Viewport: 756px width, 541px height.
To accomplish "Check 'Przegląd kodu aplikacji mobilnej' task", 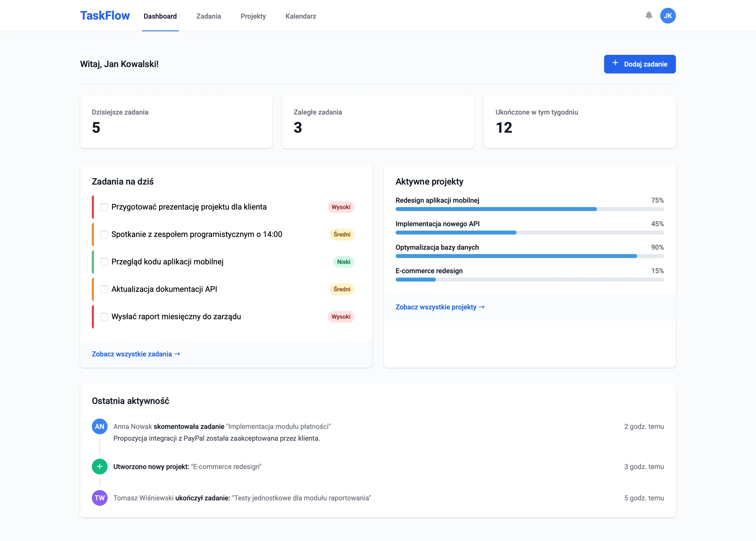I will 104,262.
